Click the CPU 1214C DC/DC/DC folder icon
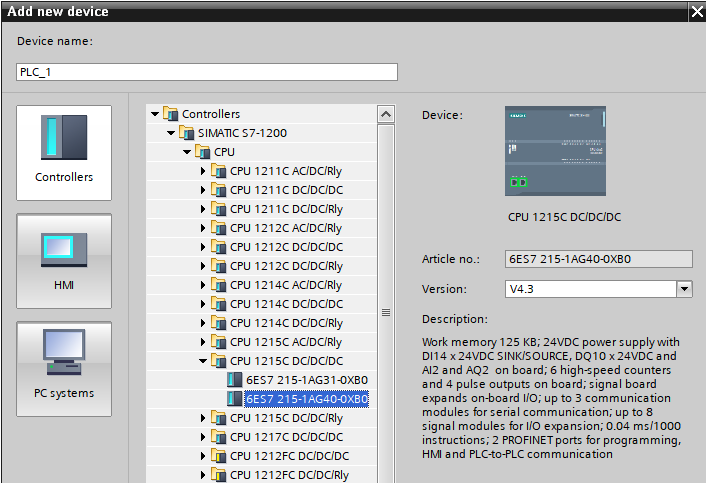Image resolution: width=706 pixels, height=483 pixels. tap(218, 304)
